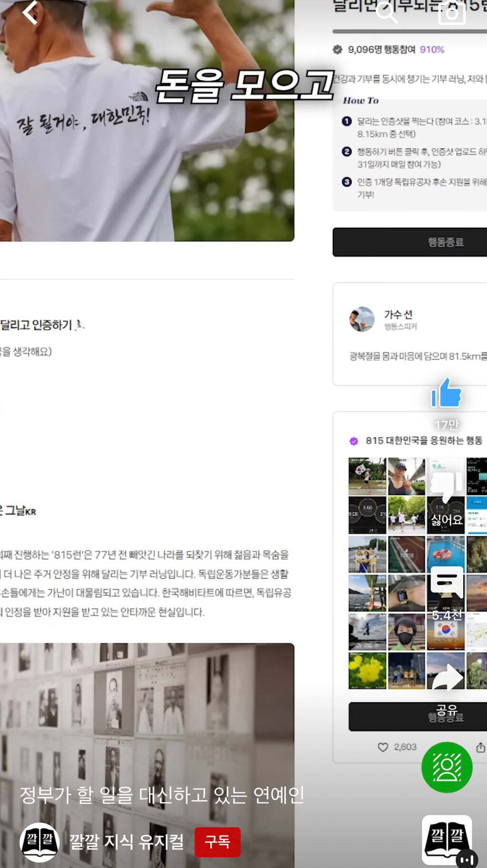Viewport: 487px width, 868px height.
Task: Open the white t-shirt runner photo
Action: click(147, 120)
